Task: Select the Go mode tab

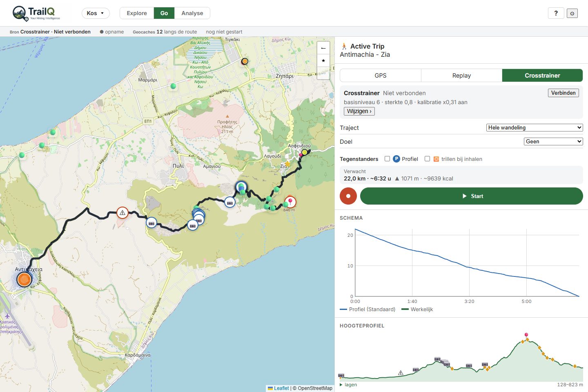Action: click(164, 13)
